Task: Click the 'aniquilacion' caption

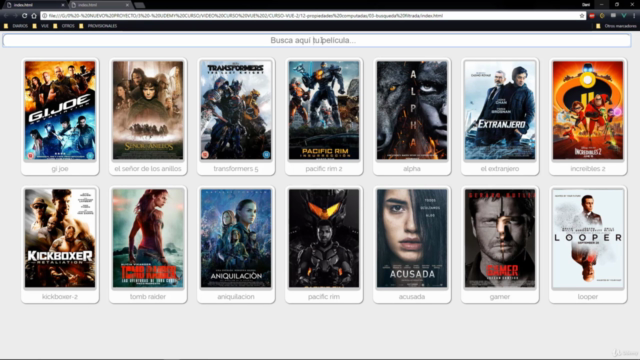Action: pyautogui.click(x=236, y=297)
